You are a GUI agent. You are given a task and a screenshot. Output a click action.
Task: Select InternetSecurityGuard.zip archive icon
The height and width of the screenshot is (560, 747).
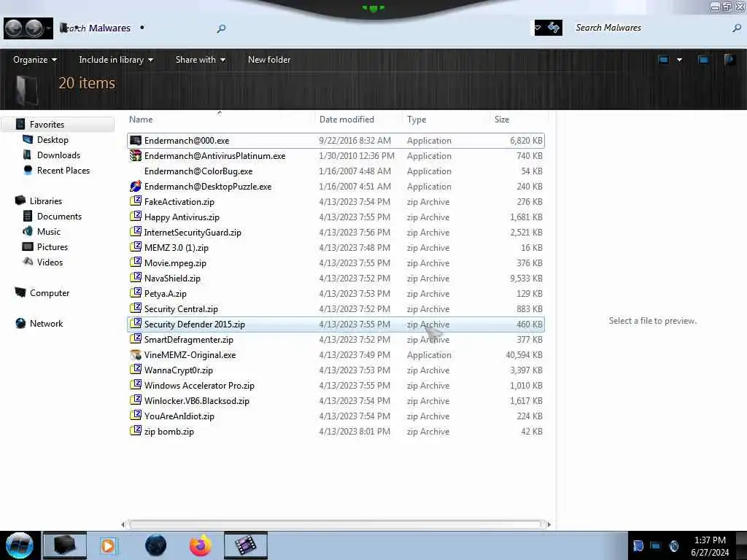coord(136,233)
